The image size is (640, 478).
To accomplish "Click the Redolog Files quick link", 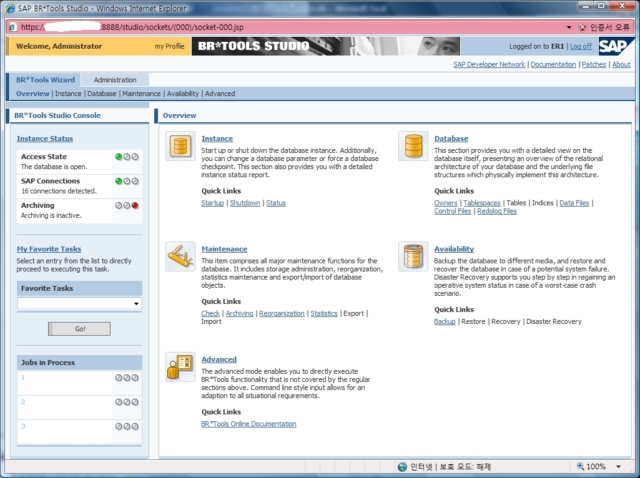I will 497,211.
